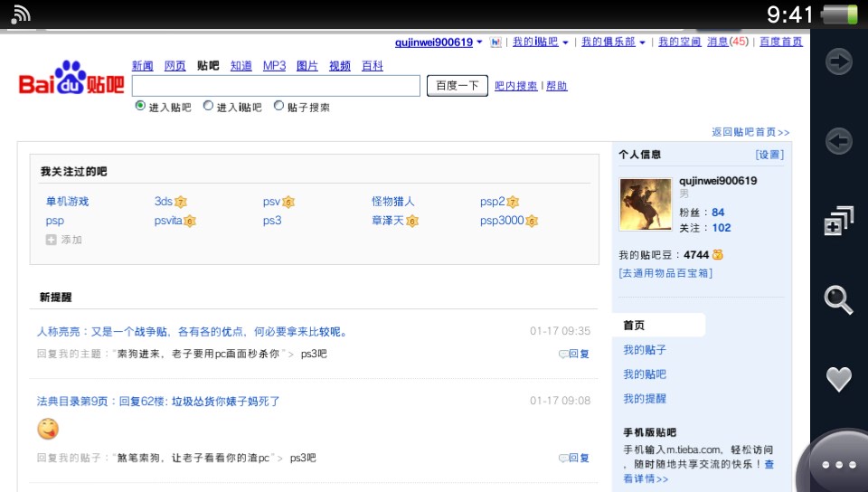The height and width of the screenshot is (492, 868).
Task: Open the 图片 tab
Action: pyautogui.click(x=307, y=66)
